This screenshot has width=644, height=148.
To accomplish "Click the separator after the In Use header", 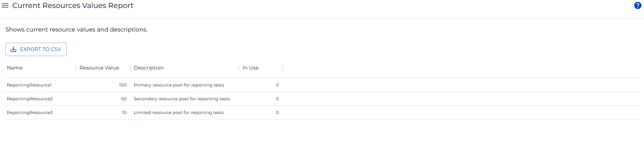I will 282,68.
